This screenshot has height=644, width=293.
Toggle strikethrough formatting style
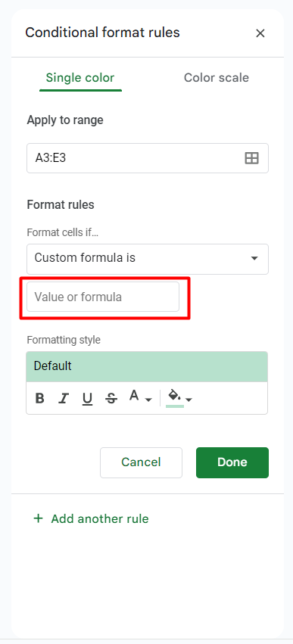[x=111, y=398]
